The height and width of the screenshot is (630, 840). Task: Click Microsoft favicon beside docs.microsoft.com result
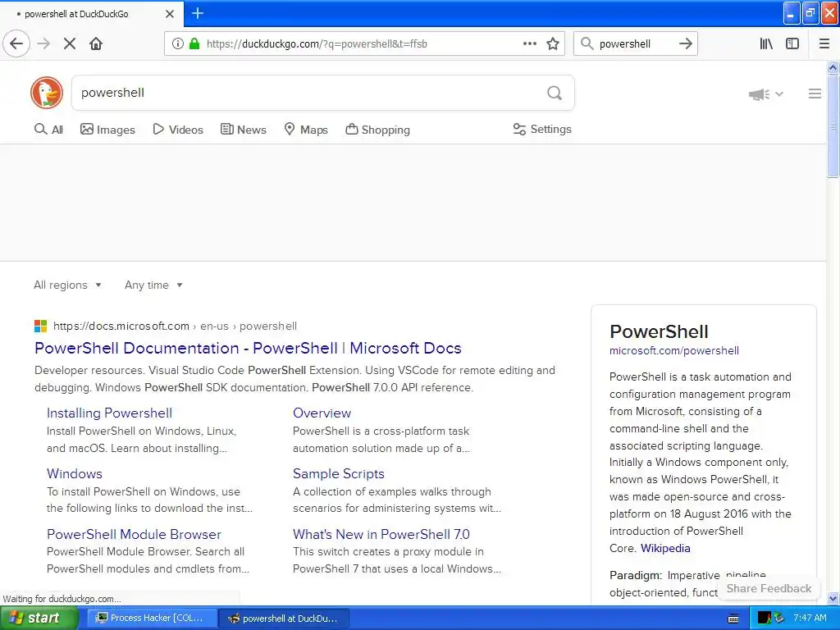pos(41,326)
